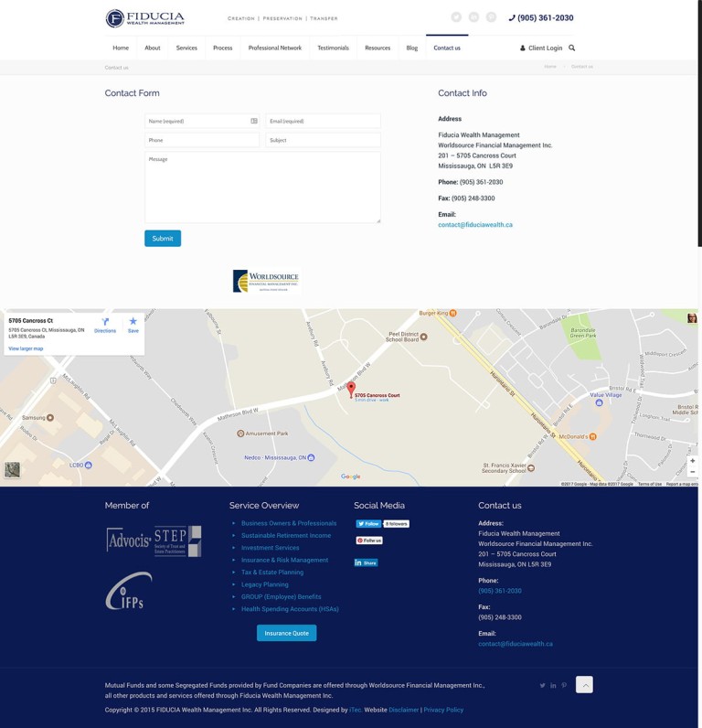Open the Blog menu item
Image resolution: width=702 pixels, height=728 pixels.
(x=412, y=48)
